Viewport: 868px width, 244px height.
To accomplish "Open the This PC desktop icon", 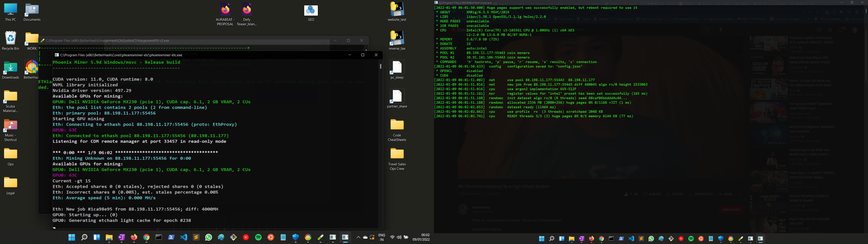I will [10, 12].
